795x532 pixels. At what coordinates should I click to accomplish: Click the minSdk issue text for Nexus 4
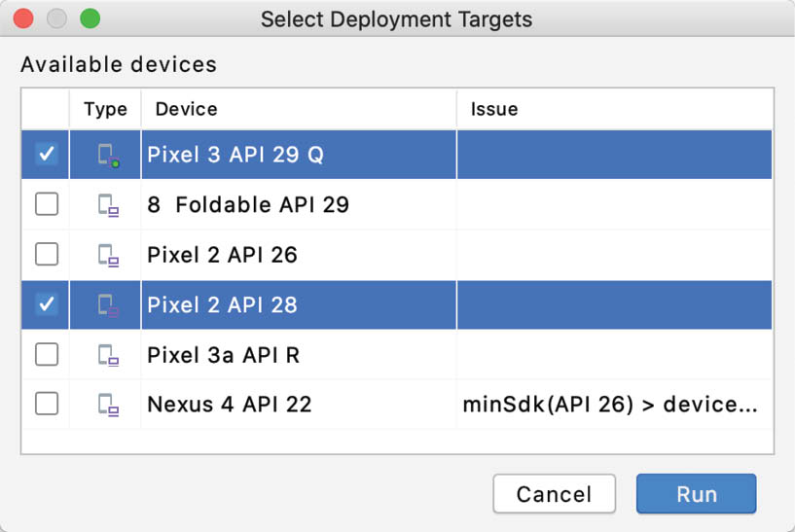(609, 404)
